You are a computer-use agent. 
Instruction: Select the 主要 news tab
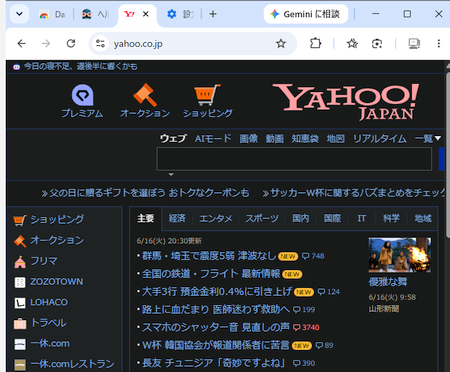pos(146,218)
